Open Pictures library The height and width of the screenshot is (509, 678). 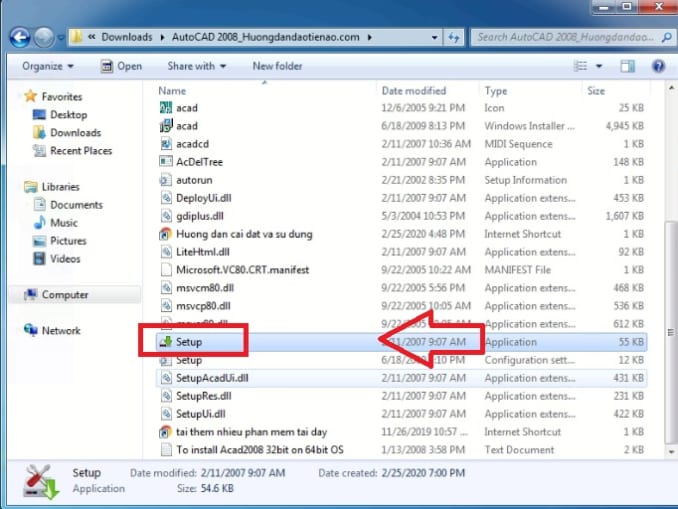pos(68,241)
